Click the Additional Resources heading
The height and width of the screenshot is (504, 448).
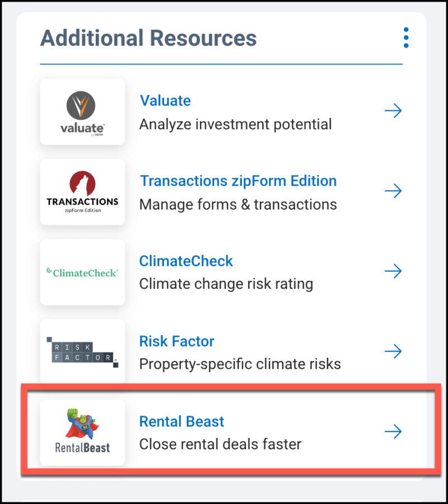click(x=148, y=38)
